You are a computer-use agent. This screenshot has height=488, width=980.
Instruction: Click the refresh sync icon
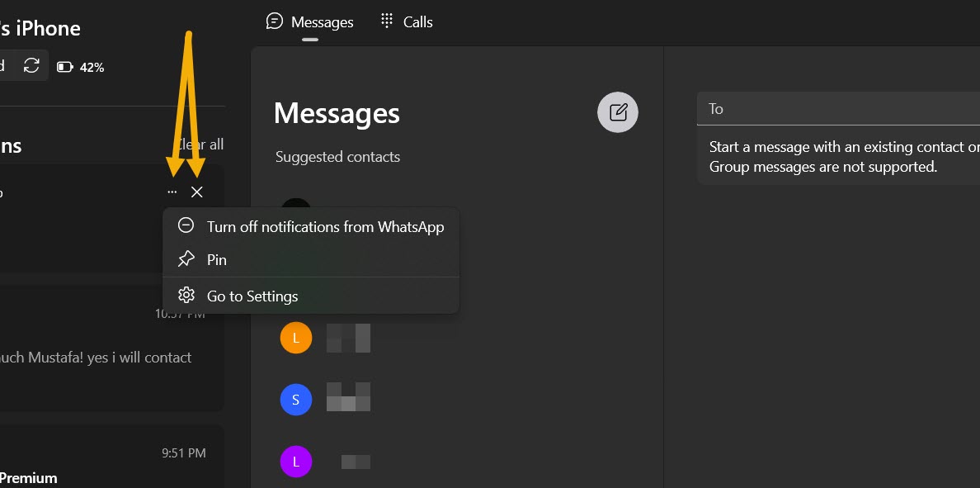tap(31, 66)
